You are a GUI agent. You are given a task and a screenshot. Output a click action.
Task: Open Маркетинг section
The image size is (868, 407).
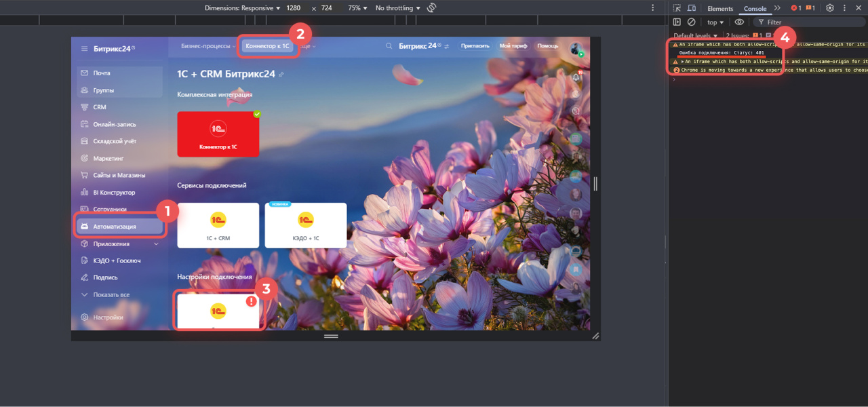pos(119,158)
